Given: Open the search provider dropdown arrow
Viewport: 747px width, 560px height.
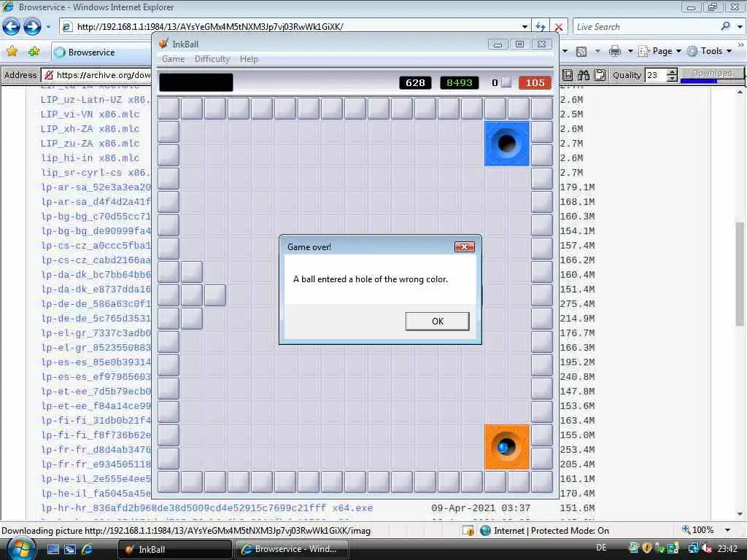Looking at the screenshot, I should 740,27.
